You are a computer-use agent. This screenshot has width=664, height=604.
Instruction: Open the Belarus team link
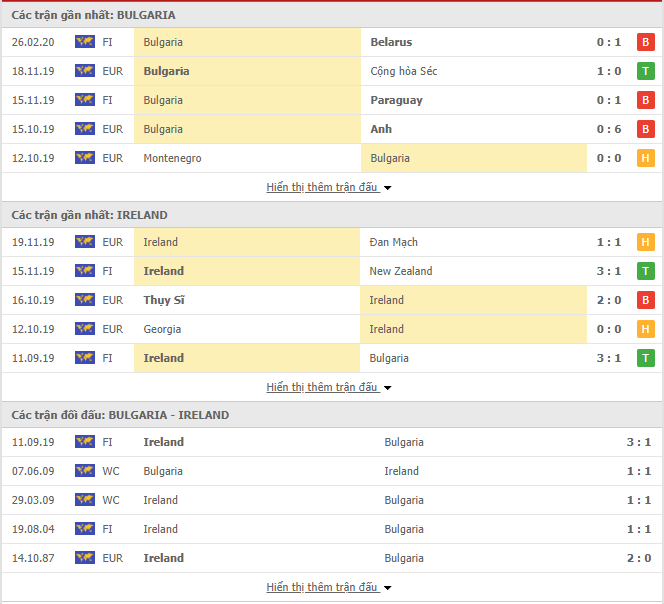click(391, 42)
